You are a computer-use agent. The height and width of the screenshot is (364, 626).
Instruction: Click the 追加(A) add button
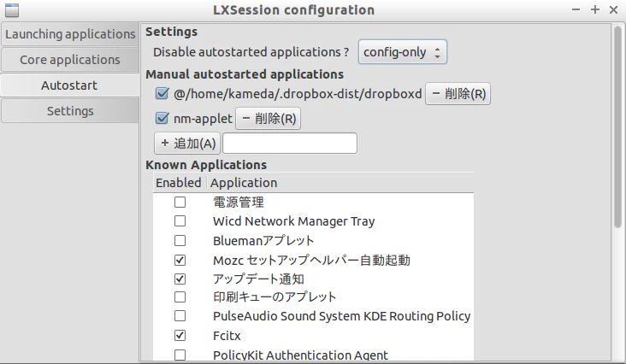click(x=187, y=144)
